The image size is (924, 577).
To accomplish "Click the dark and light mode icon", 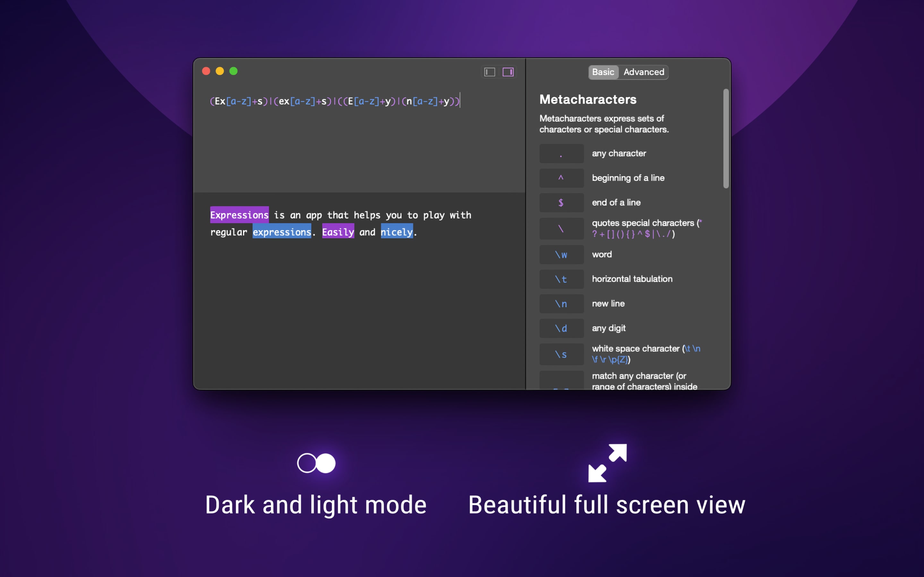I will coord(316,463).
